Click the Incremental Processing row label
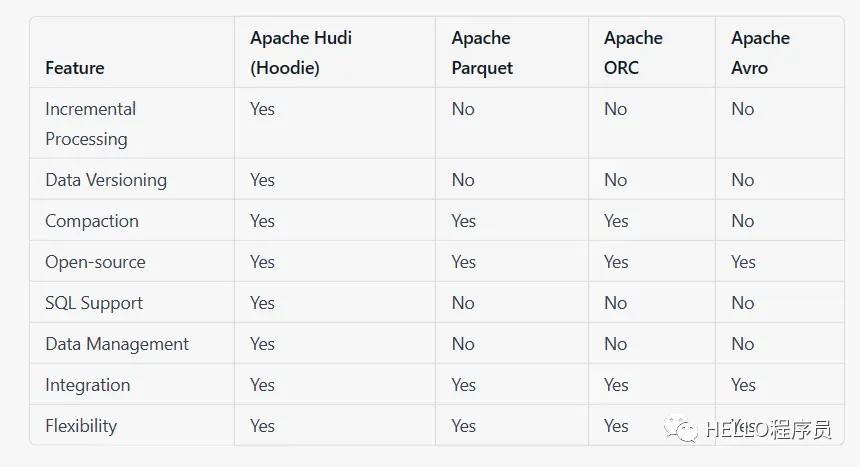Image resolution: width=860 pixels, height=467 pixels. point(90,124)
